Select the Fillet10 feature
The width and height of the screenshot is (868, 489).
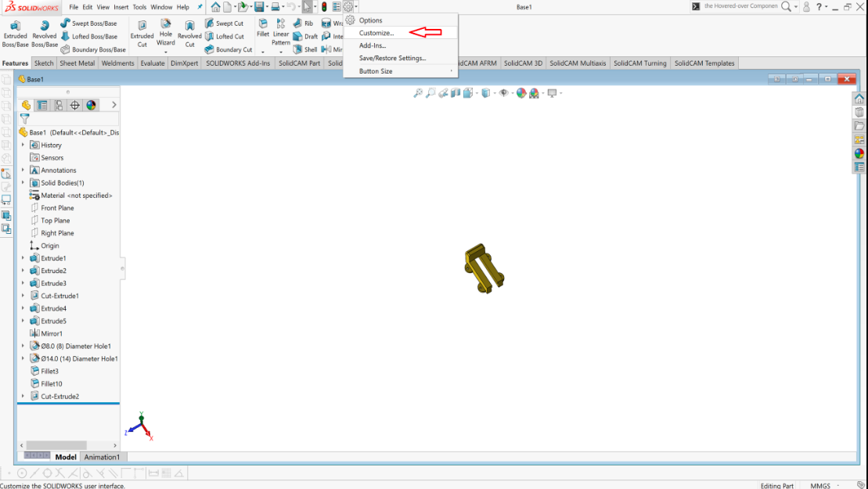click(x=46, y=384)
